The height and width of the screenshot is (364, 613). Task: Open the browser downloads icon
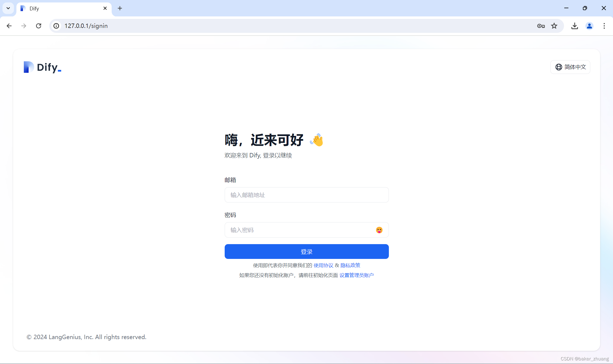[x=574, y=26]
